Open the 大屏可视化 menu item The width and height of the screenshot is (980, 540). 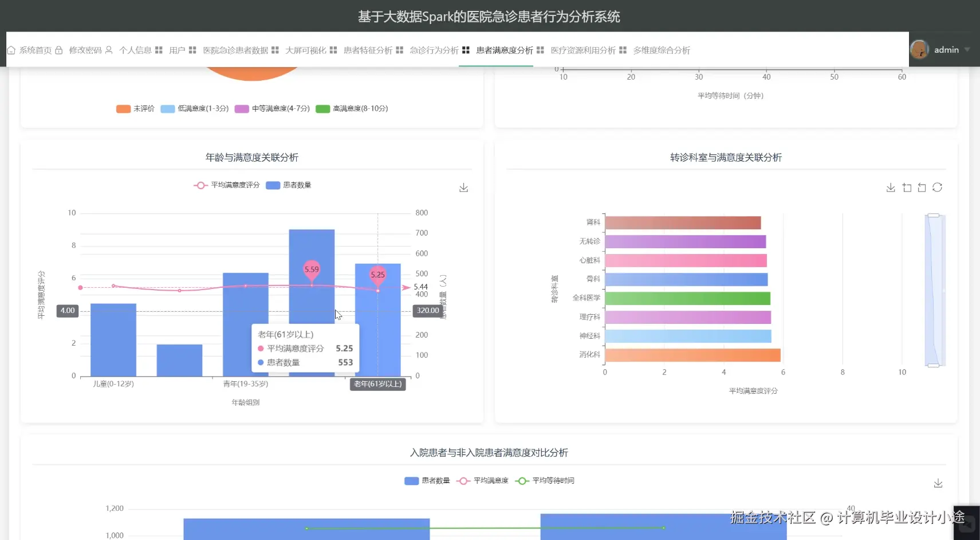click(306, 50)
